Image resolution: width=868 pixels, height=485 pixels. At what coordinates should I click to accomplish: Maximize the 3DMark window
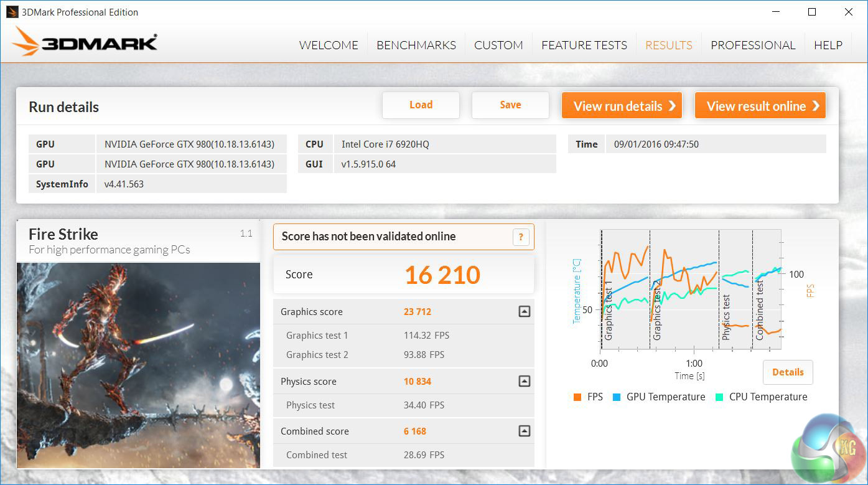coord(812,12)
